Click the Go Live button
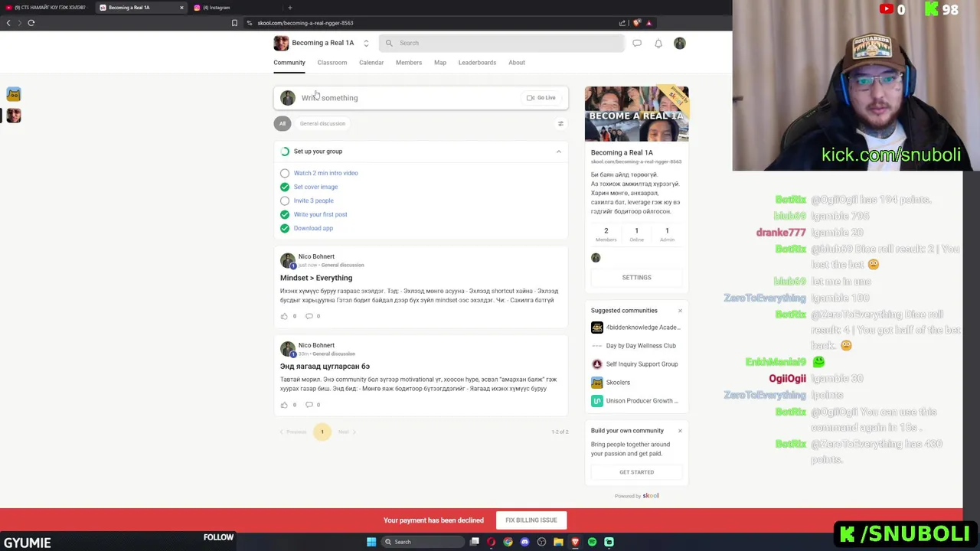 (x=541, y=98)
